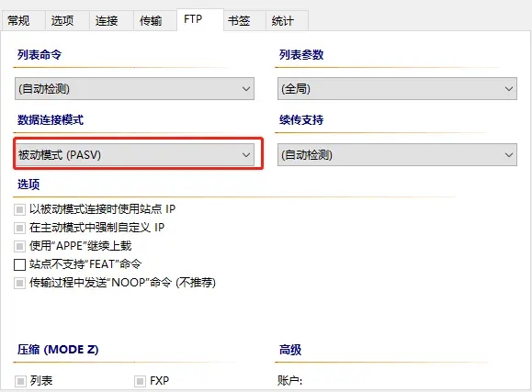Expand the 被动模式 (PASV) dropdown
Viewport: 532px width, 392px height.
click(134, 155)
